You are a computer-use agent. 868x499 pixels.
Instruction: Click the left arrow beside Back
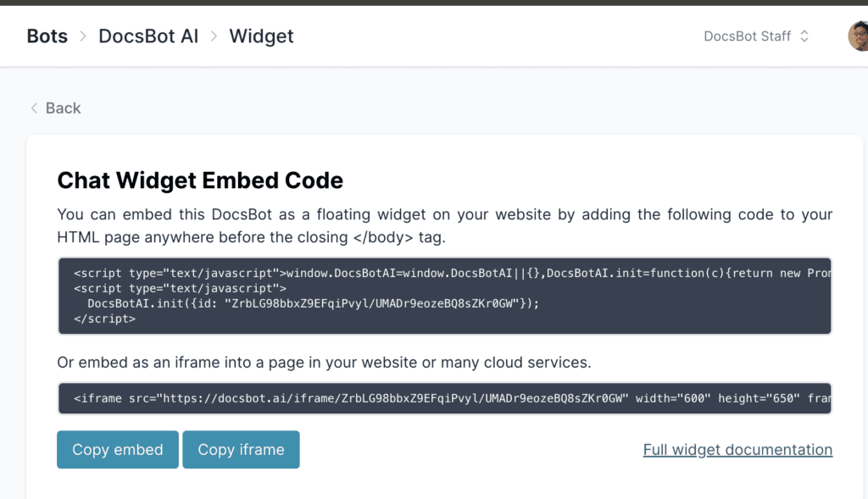click(x=34, y=108)
